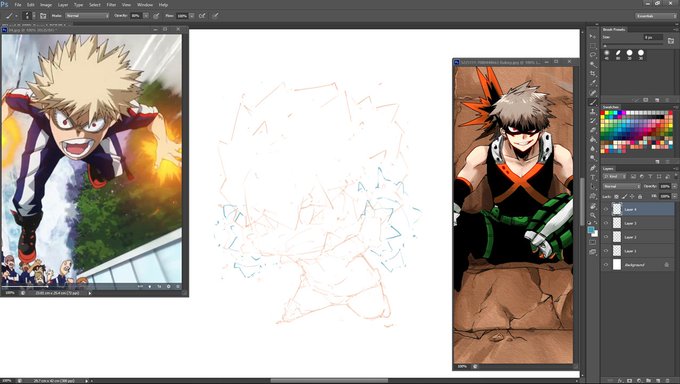Open the Image menu

click(46, 5)
